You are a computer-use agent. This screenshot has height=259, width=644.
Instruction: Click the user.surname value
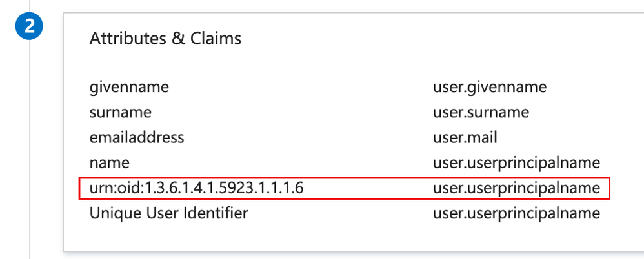(x=481, y=112)
